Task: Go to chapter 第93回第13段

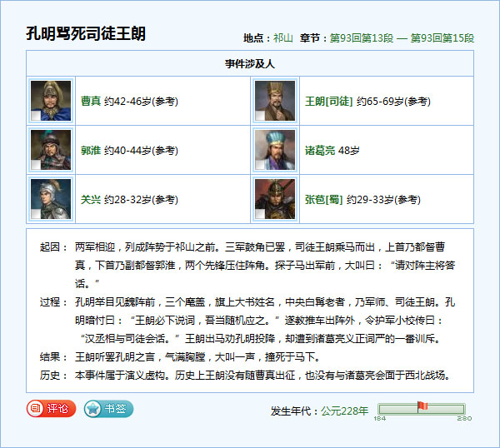Action: click(360, 38)
